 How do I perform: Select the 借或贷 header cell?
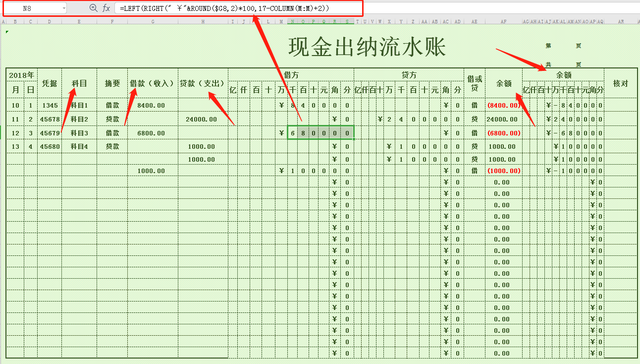(474, 83)
